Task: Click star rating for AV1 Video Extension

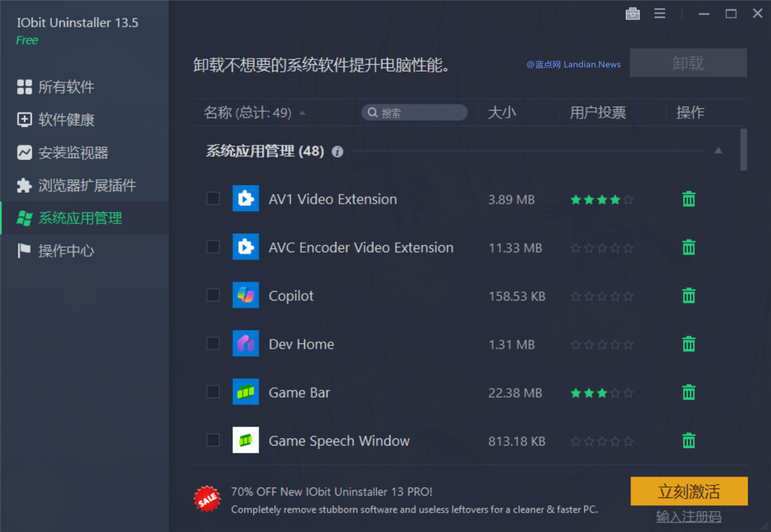Action: tap(602, 199)
